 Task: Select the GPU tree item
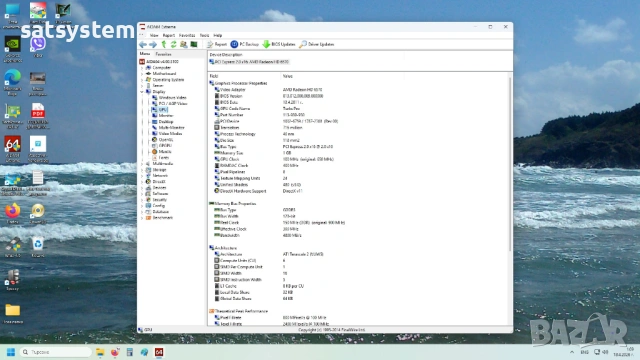click(x=160, y=110)
